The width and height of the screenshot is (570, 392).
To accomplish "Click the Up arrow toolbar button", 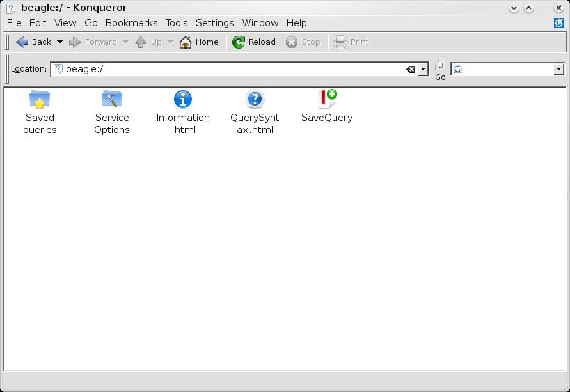I will point(148,42).
